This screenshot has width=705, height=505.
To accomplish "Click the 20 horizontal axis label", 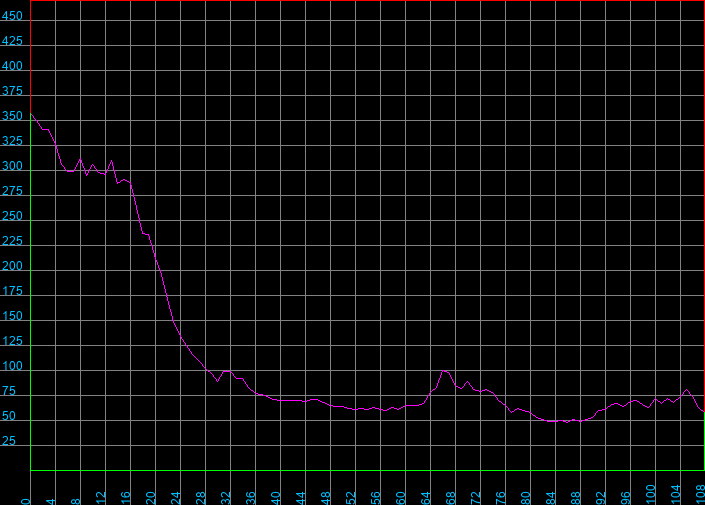I will (151, 498).
